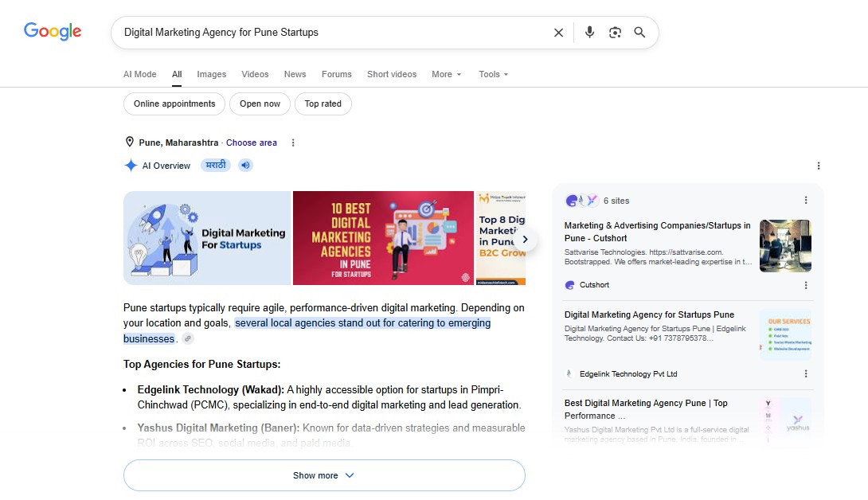Submit search with magnifier icon

[x=639, y=32]
